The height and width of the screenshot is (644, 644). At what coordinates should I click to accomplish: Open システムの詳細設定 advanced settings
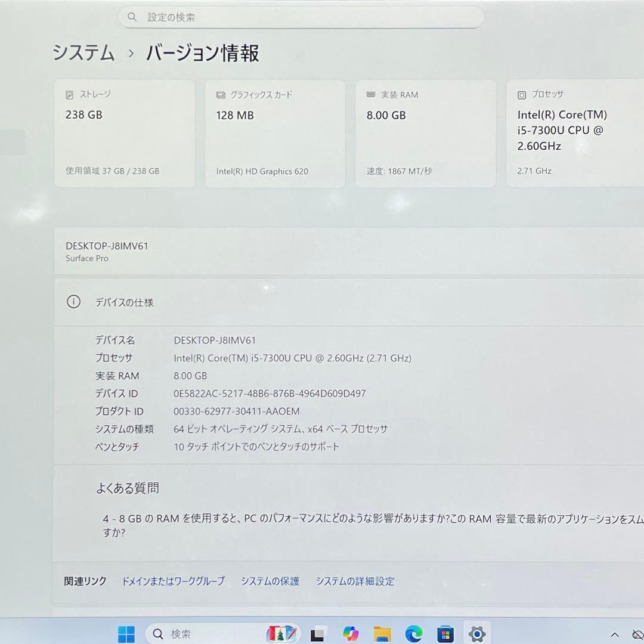pyautogui.click(x=355, y=581)
